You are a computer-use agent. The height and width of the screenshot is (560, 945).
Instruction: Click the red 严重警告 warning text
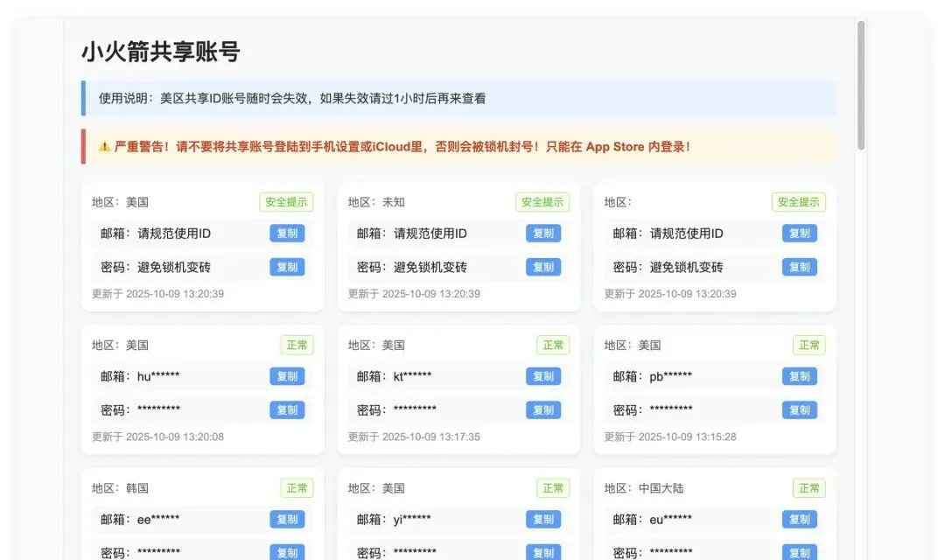tap(402, 146)
